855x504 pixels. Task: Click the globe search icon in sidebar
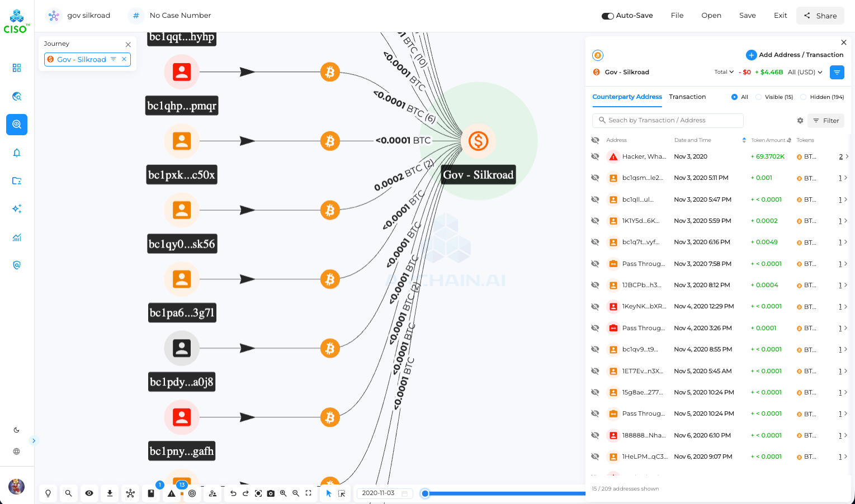click(x=17, y=96)
